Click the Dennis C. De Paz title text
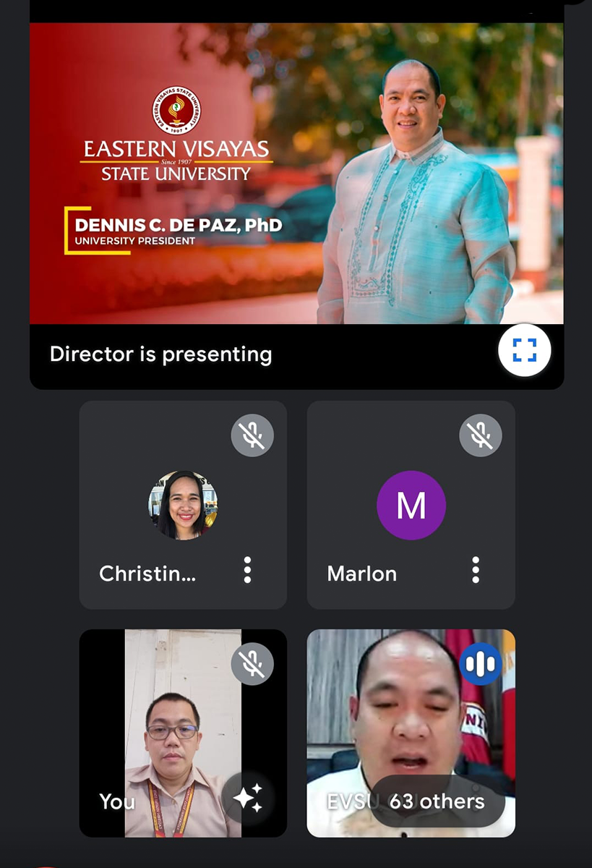 click(178, 226)
